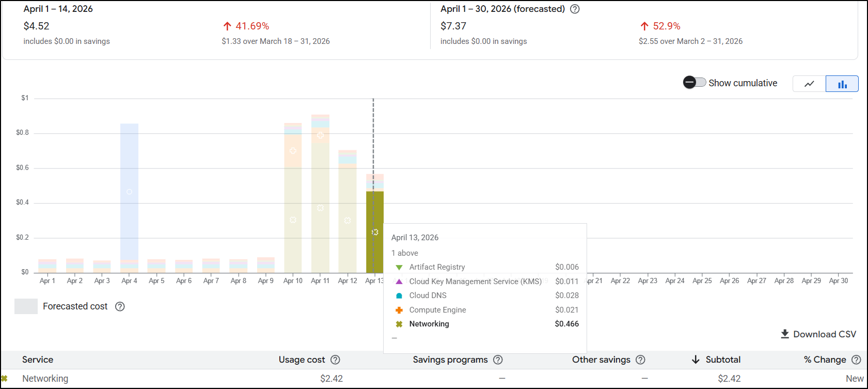
Task: Click help icon next to forecasted date range
Action: 575,9
